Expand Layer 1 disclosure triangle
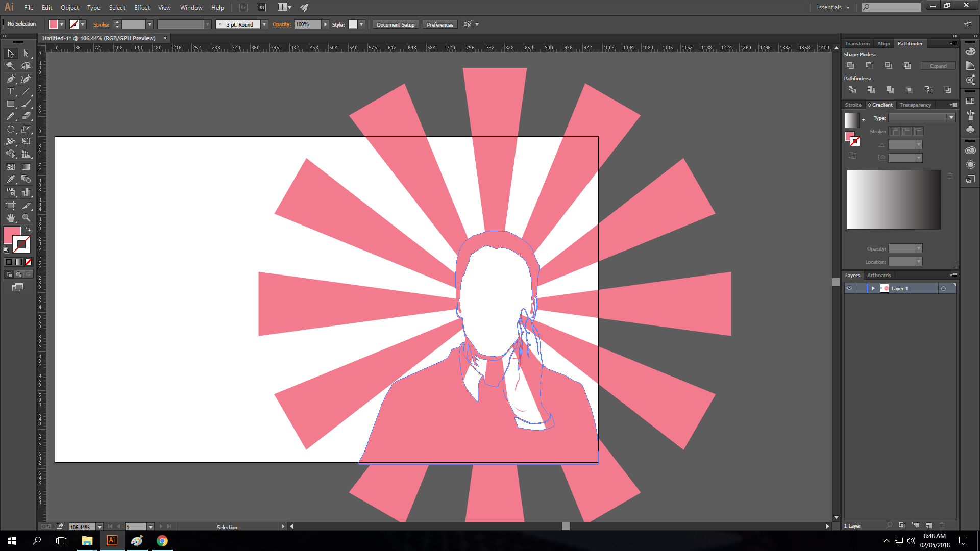 (x=873, y=289)
